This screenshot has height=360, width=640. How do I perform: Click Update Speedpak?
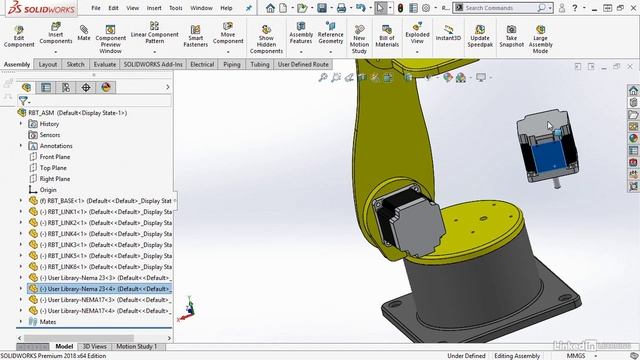coord(480,36)
